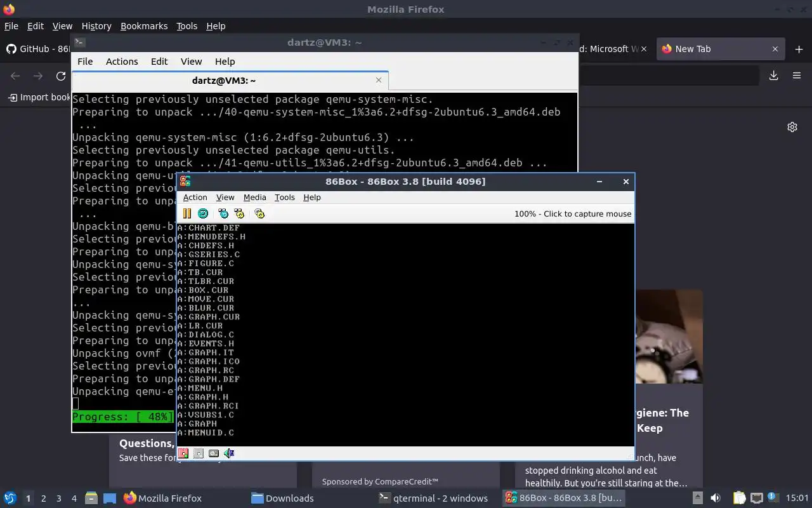Switch to the GitHub Firefox tab
The image size is (812, 508).
click(38, 49)
